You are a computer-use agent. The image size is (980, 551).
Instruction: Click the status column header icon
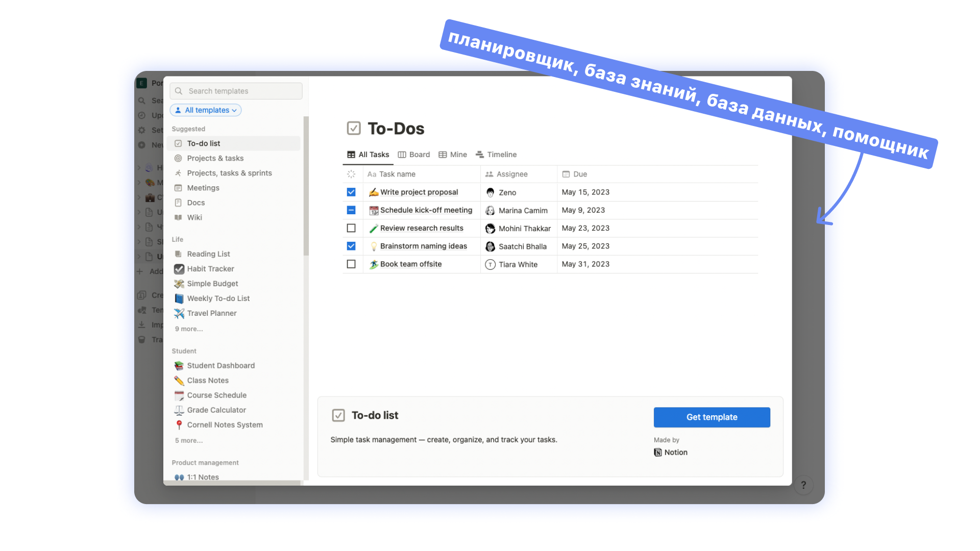[x=351, y=174]
